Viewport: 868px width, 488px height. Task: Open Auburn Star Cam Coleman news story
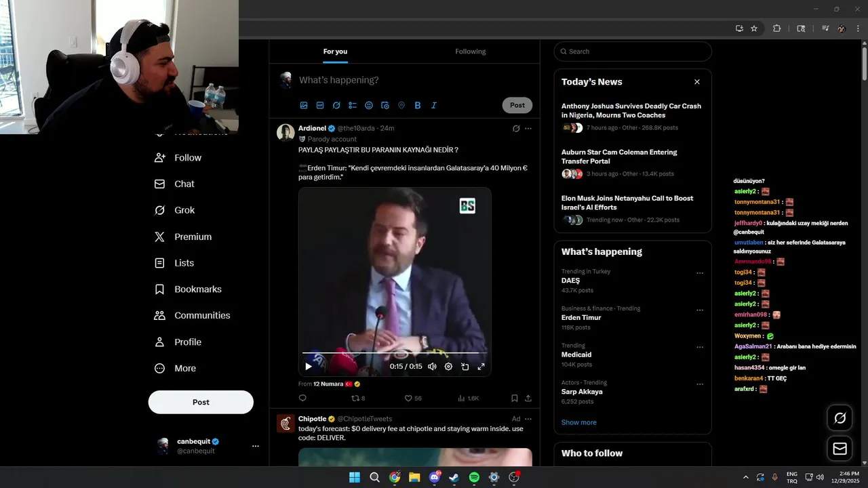633,163
